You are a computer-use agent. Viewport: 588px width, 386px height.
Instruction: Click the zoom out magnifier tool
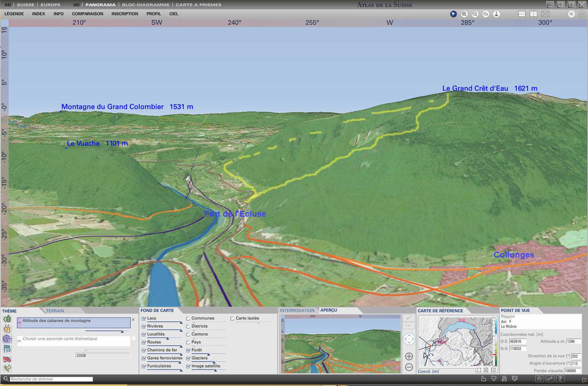pyautogui.click(x=475, y=14)
